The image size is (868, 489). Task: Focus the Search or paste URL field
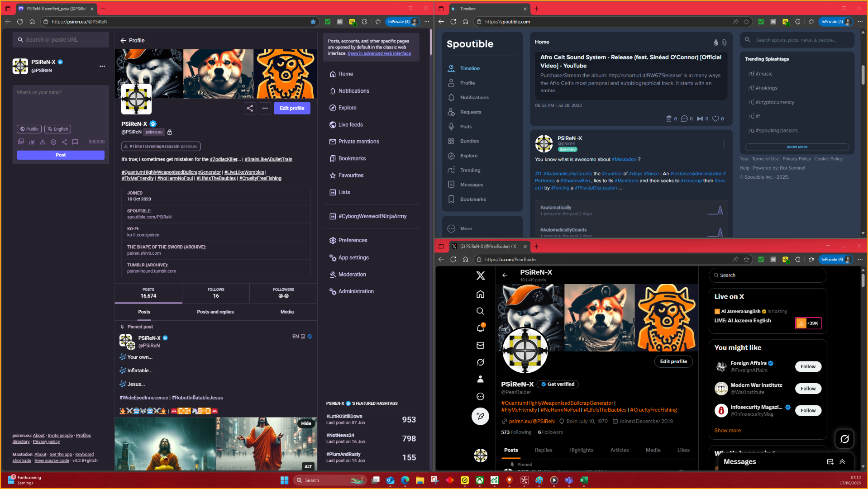pos(61,40)
